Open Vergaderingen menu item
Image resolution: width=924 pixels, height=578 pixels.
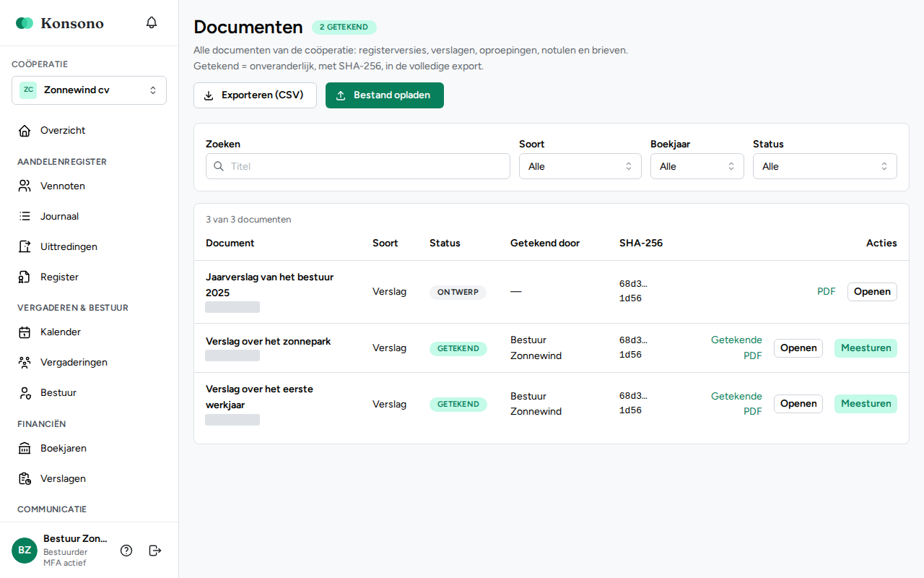(x=89, y=363)
